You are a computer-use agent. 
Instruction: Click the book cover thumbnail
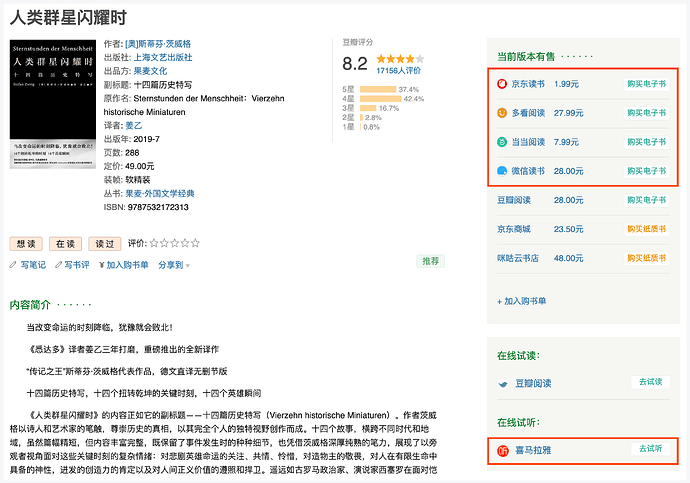coord(53,104)
